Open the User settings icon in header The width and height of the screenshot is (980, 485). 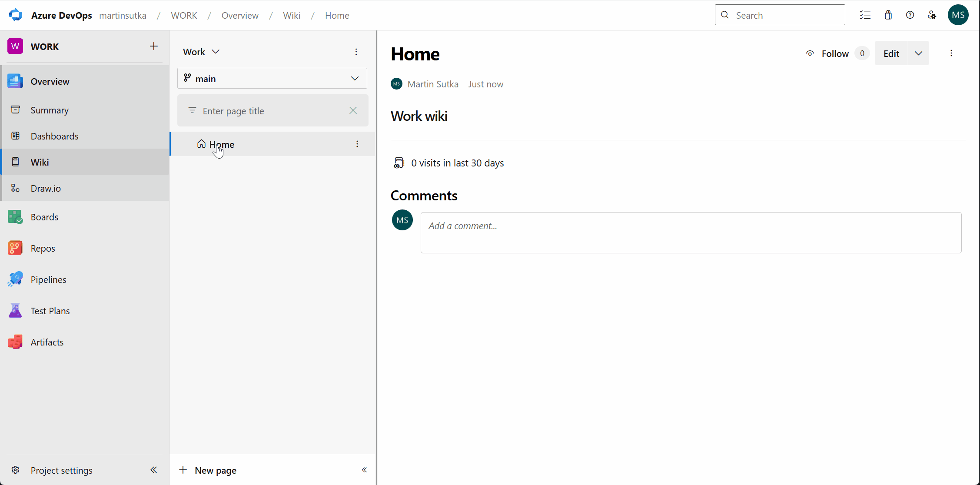(x=932, y=15)
